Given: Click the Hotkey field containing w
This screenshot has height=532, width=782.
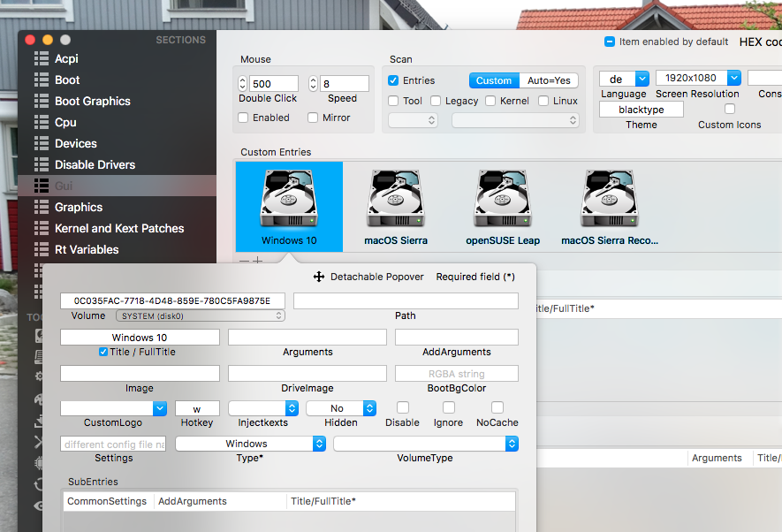Looking at the screenshot, I should [197, 408].
